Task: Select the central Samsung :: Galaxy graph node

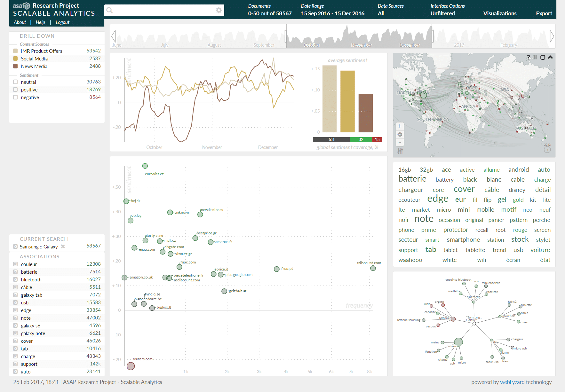Action: coord(474,324)
